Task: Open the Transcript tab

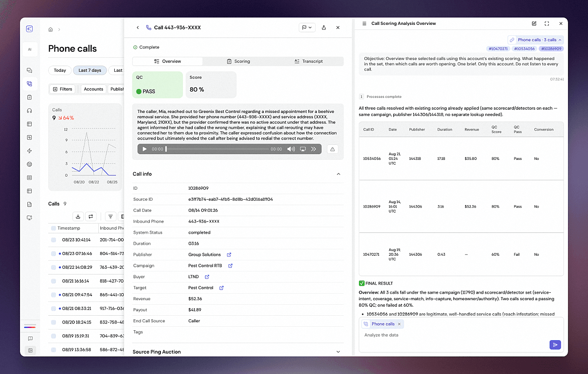Action: click(308, 61)
